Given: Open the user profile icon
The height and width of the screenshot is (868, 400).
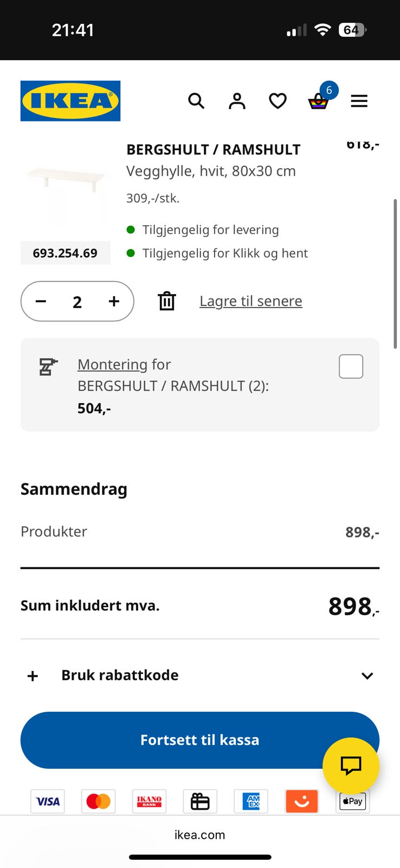Looking at the screenshot, I should pos(237,101).
